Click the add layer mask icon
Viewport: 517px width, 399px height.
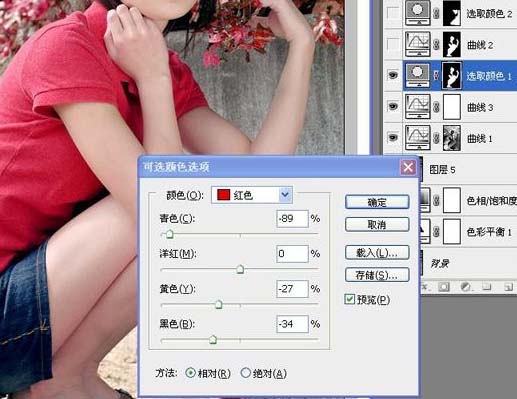coord(444,286)
